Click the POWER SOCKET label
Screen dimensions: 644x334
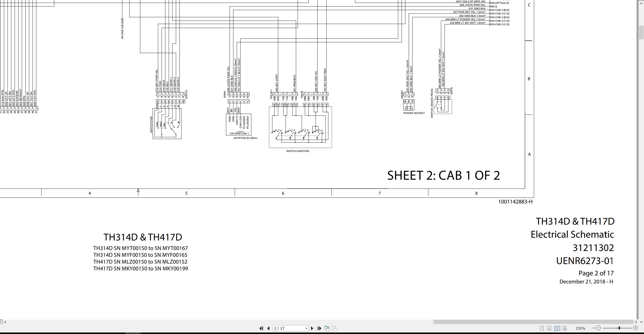point(414,113)
